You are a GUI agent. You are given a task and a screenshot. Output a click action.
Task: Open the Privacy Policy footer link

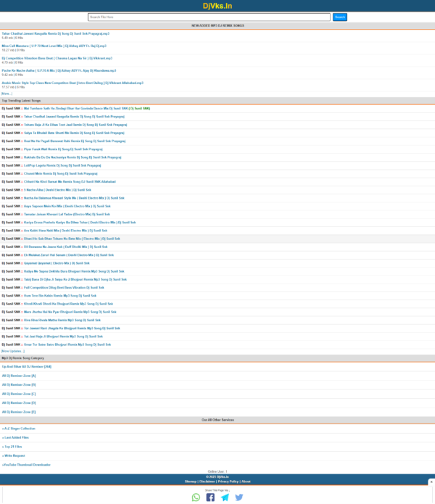coord(228,482)
